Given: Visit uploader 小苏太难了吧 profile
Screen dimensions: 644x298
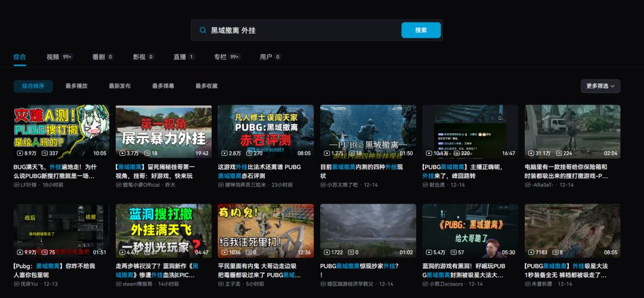Looking at the screenshot, I should pos(342,185).
